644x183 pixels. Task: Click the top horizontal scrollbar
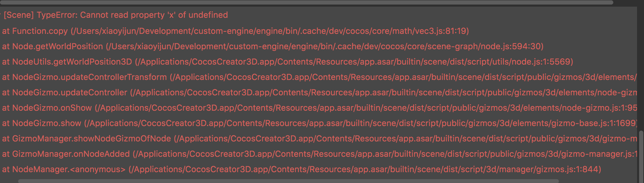[306, 2]
